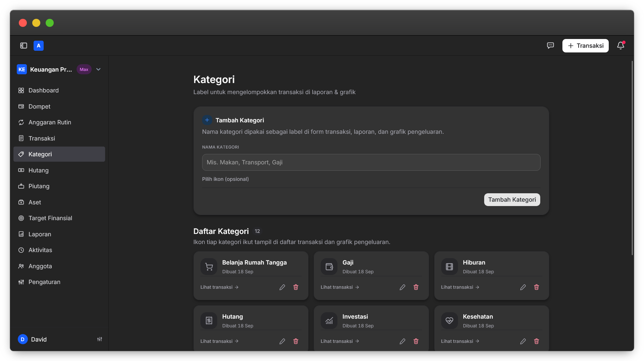Viewport: 644px width, 361px height.
Task: Delete the Hiburan category trash icon
Action: tap(537, 287)
